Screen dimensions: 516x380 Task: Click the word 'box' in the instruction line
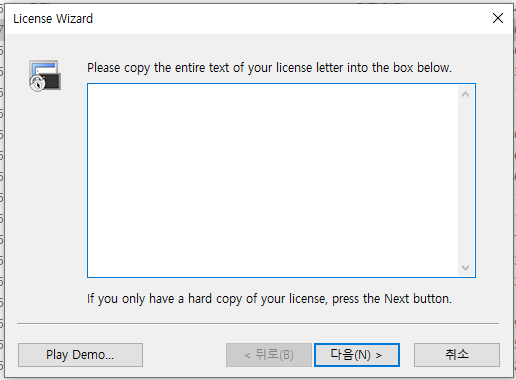coord(403,68)
